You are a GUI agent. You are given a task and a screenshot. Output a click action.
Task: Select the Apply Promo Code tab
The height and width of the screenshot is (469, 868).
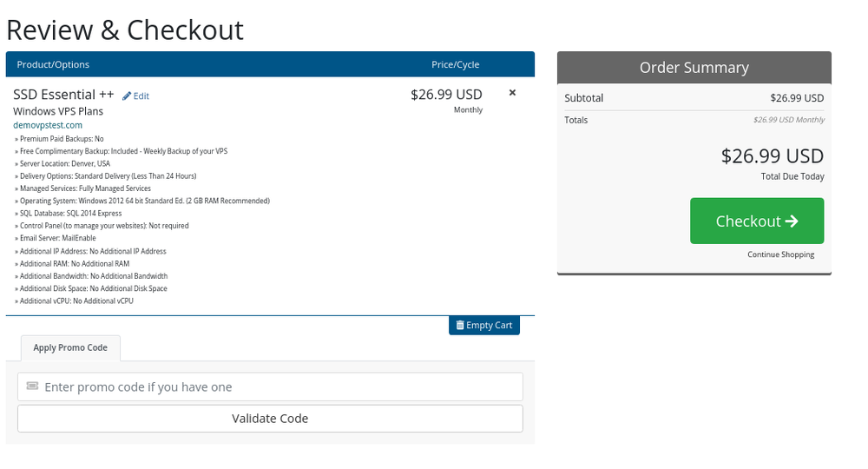pos(70,347)
